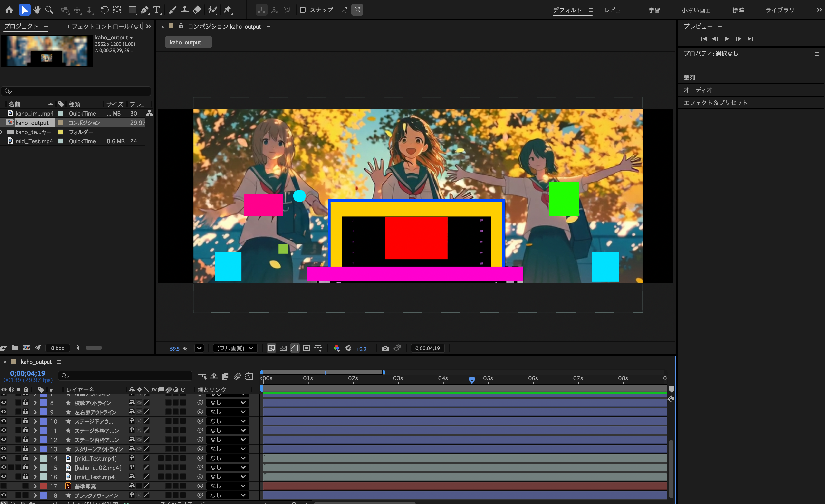Open parent dropdown for layer 12
Image resolution: width=825 pixels, height=504 pixels.
(x=228, y=440)
